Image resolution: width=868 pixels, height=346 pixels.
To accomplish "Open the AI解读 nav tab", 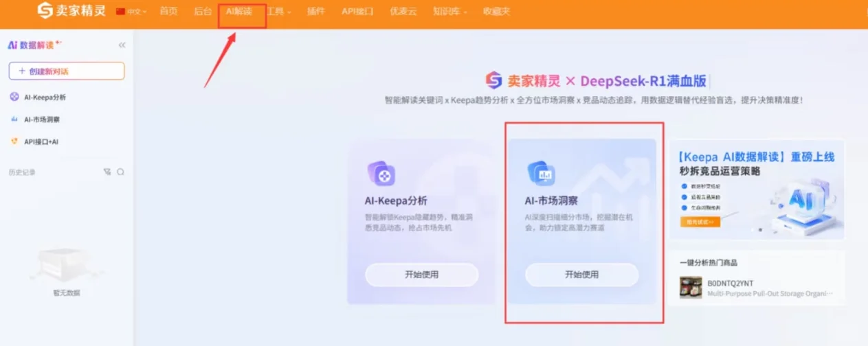I will click(239, 11).
